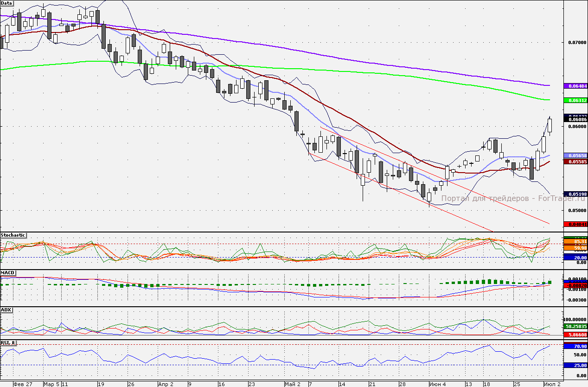Image resolution: width=588 pixels, height=387 pixels.
Task: Click the 100.00000 ADX axis label
Action: pos(575,319)
